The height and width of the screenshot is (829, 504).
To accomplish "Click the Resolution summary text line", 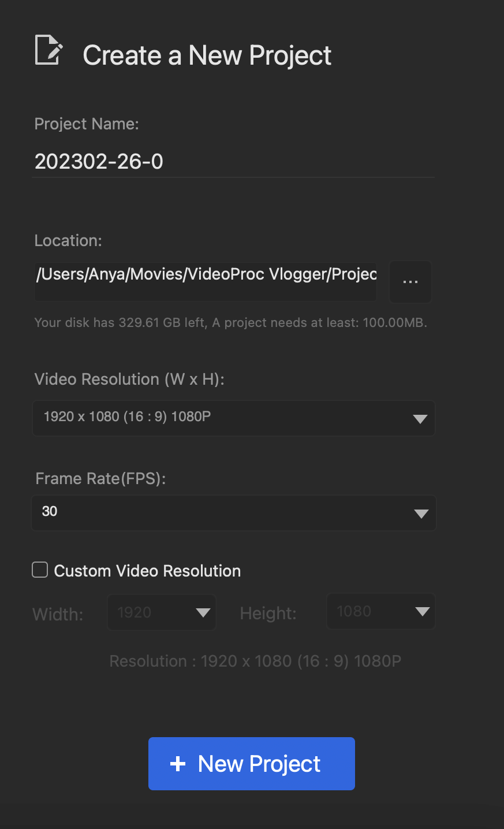I will click(255, 661).
